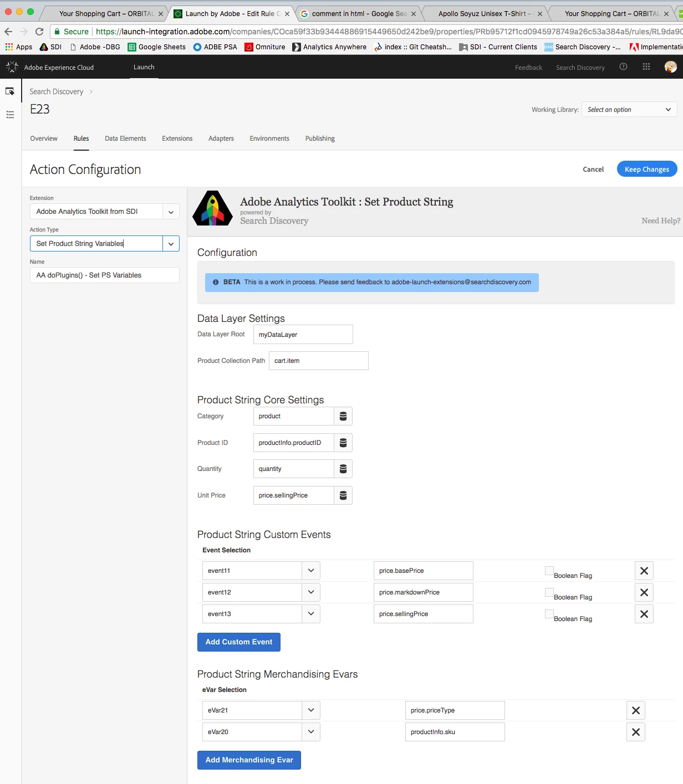Toggle Boolean Flag for event13
683x784 pixels.
click(549, 613)
